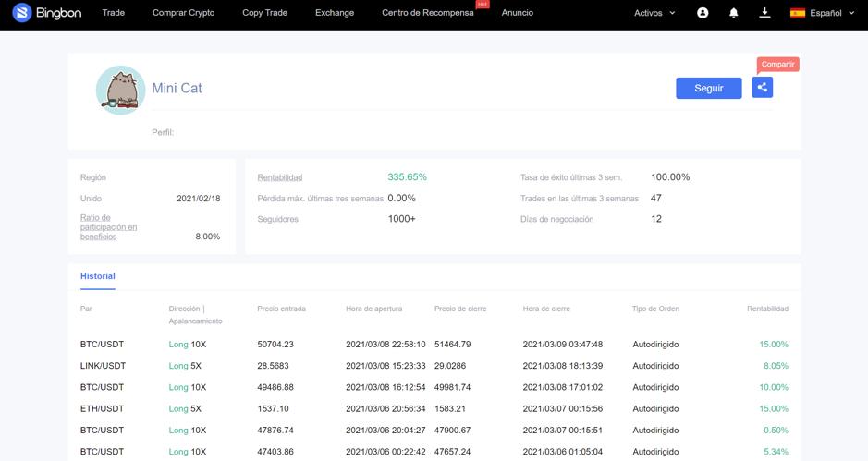Go to Copy Trade page

(264, 13)
